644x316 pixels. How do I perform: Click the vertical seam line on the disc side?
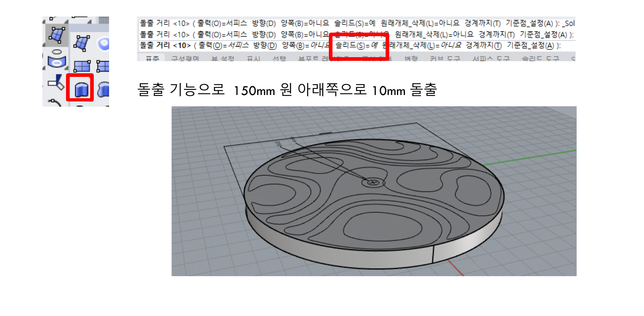[x=433, y=254]
